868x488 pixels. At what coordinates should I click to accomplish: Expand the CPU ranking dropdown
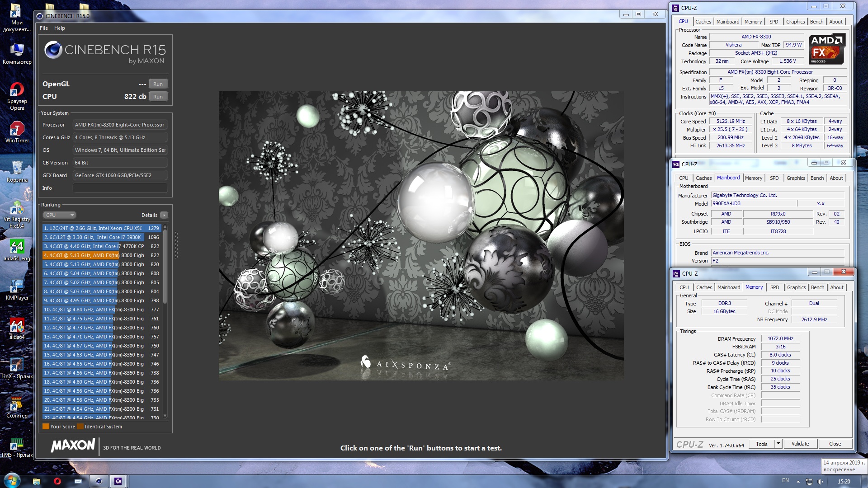click(x=59, y=215)
